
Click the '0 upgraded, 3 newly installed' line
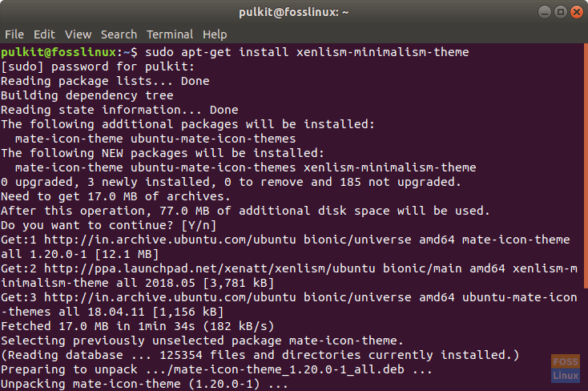pyautogui.click(x=231, y=182)
